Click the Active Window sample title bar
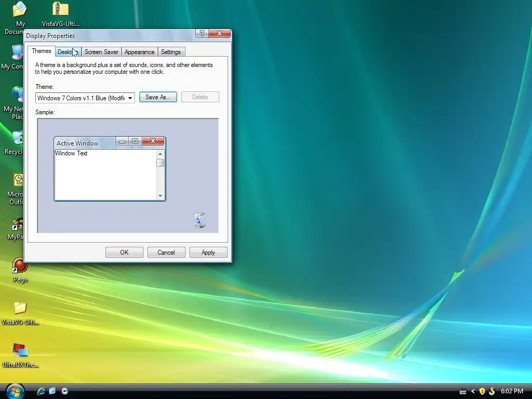532x399 pixels. coord(85,143)
